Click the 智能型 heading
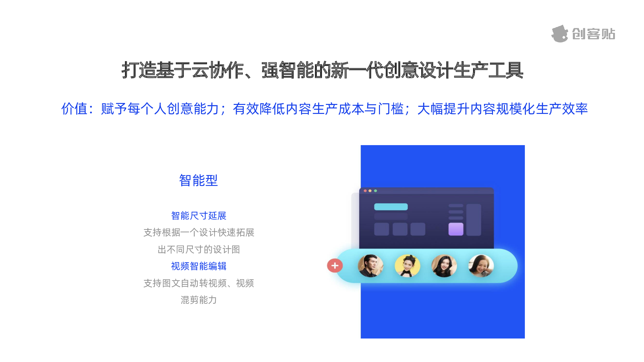The height and width of the screenshot is (362, 644). pos(199,180)
